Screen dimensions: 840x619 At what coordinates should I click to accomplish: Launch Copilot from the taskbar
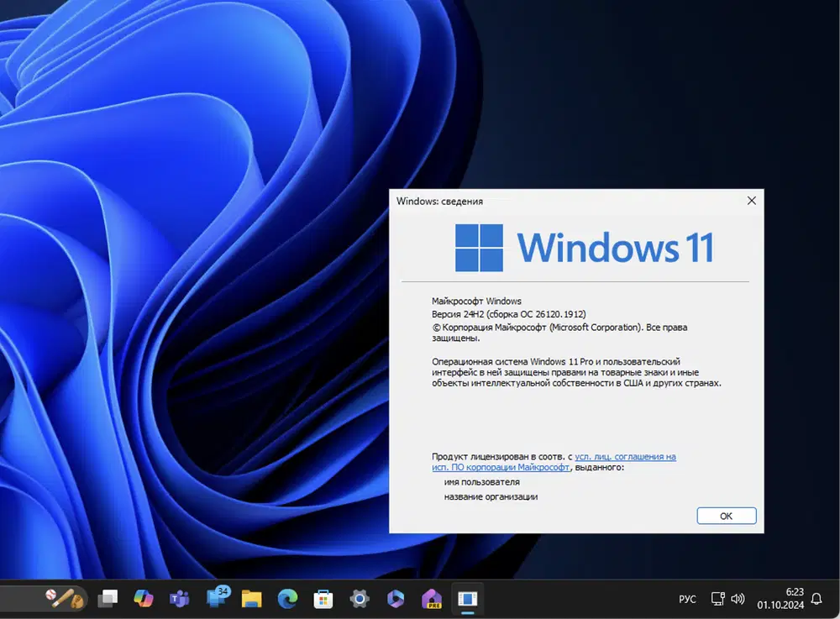pos(144,598)
